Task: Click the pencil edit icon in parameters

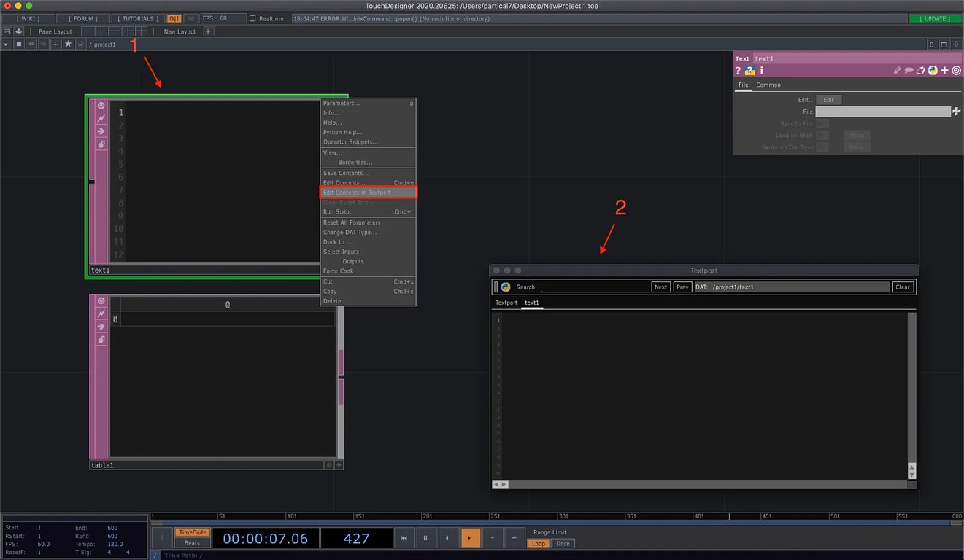Action: (x=898, y=71)
